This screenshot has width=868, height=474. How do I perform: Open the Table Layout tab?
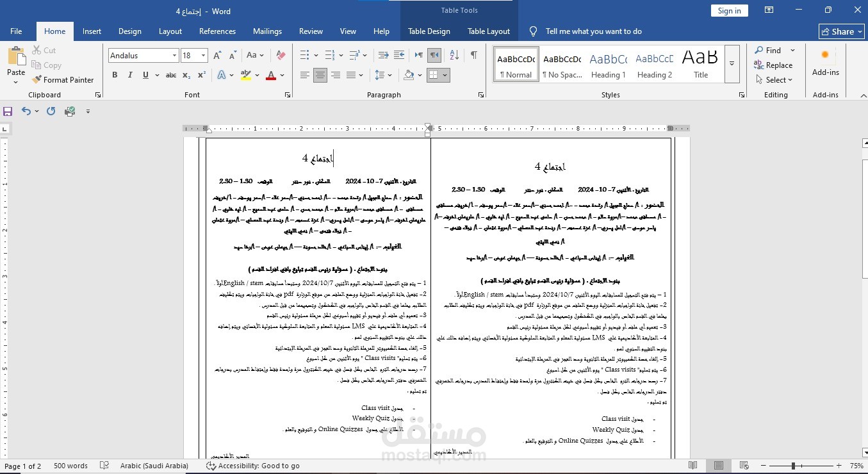[489, 31]
